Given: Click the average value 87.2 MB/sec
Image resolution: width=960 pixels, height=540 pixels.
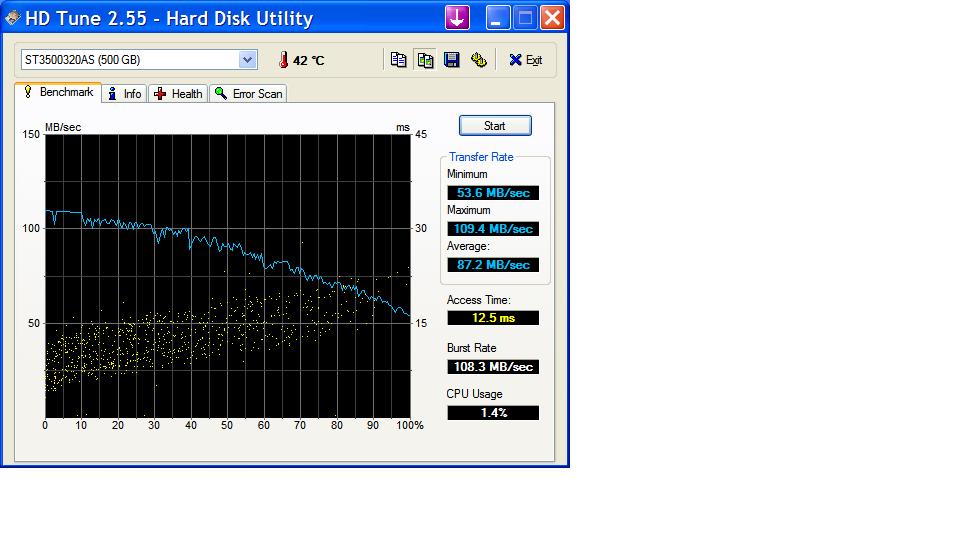Looking at the screenshot, I should click(493, 265).
